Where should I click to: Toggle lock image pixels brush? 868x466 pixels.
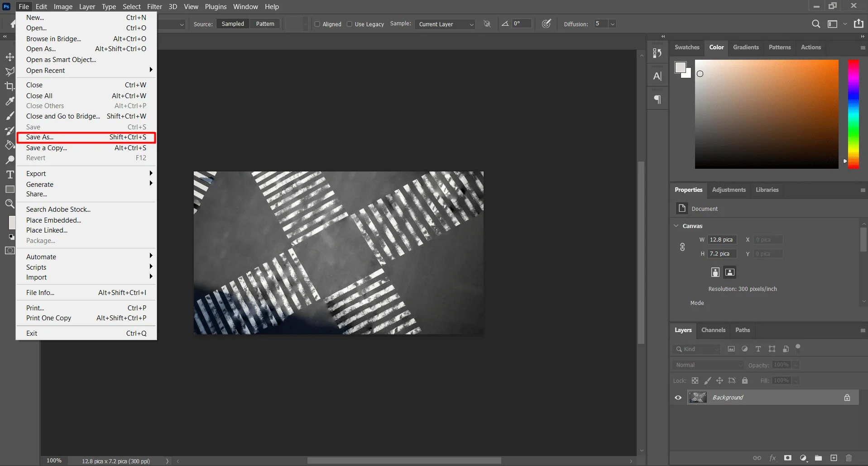[707, 380]
